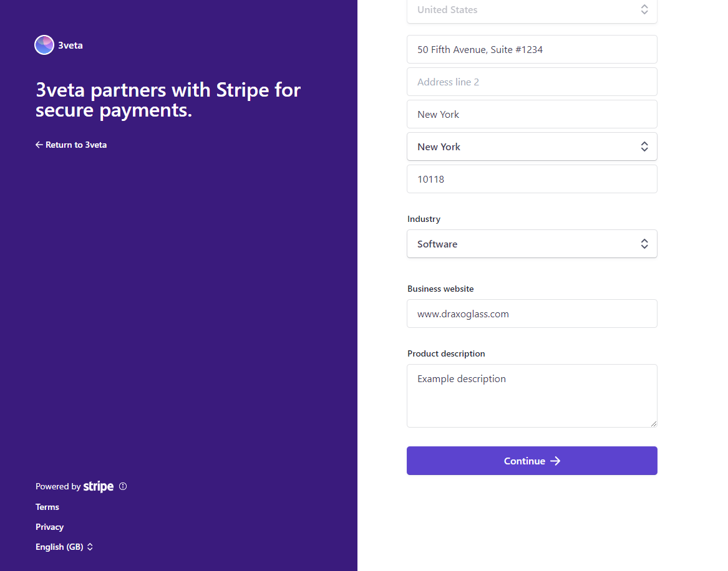The height and width of the screenshot is (571, 728).
Task: Click the arrow icon inside the Continue button
Action: click(555, 461)
